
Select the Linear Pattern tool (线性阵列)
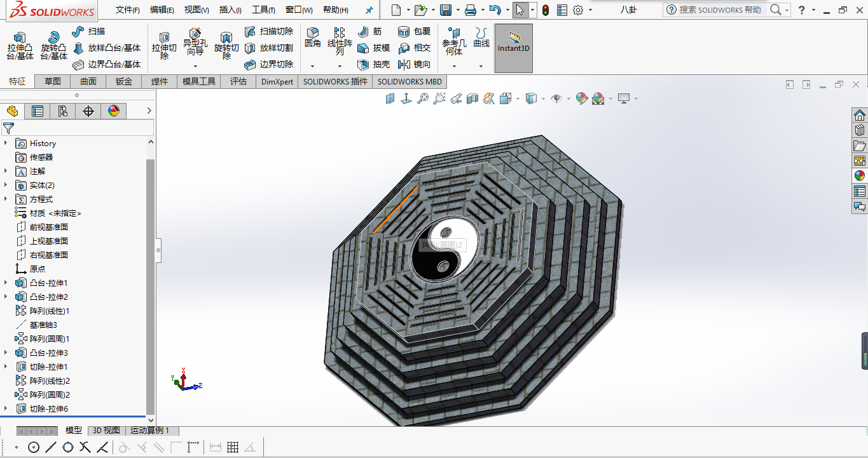point(340,41)
